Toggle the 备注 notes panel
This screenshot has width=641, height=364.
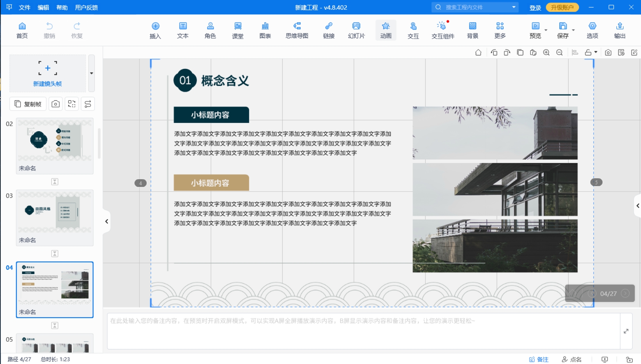539,359
